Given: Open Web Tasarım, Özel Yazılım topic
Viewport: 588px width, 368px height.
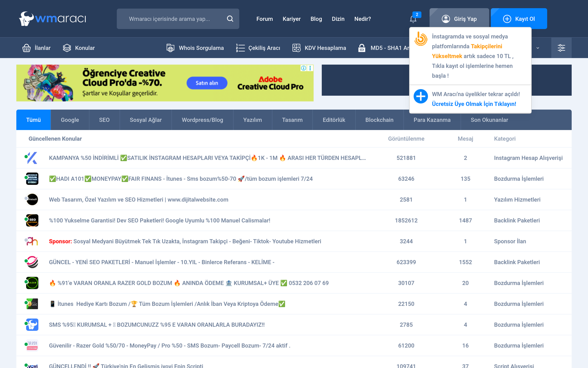Looking at the screenshot, I should tap(139, 200).
